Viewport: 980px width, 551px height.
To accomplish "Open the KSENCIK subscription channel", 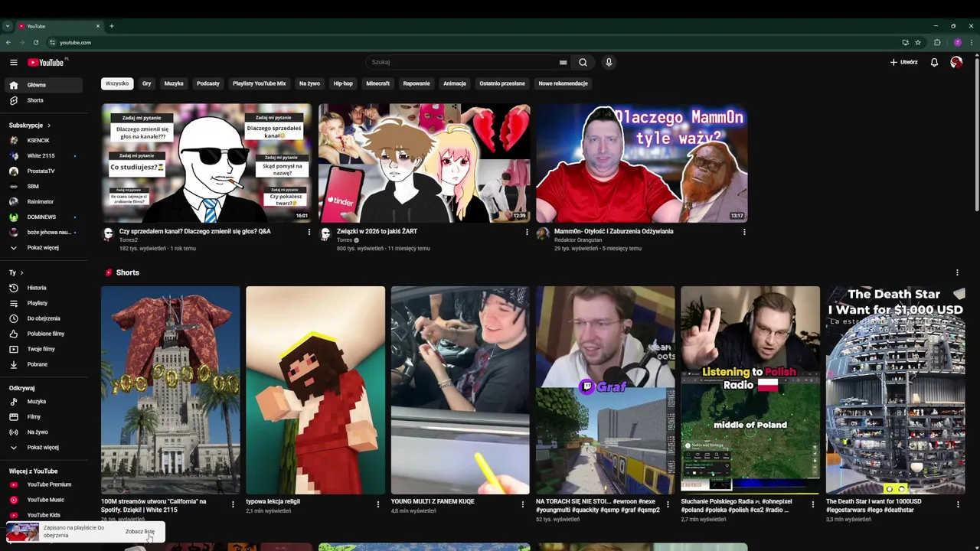I will (x=43, y=140).
